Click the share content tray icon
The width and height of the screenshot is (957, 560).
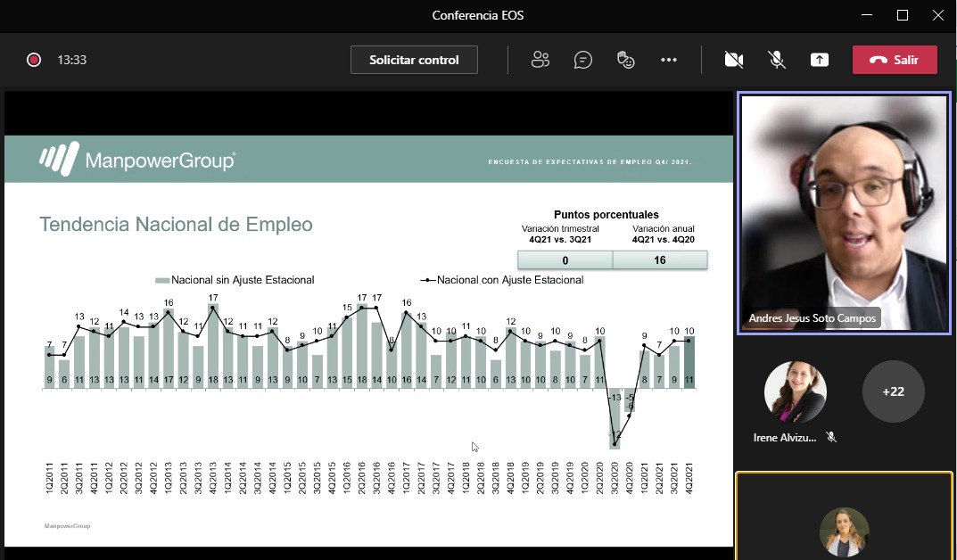pyautogui.click(x=819, y=60)
